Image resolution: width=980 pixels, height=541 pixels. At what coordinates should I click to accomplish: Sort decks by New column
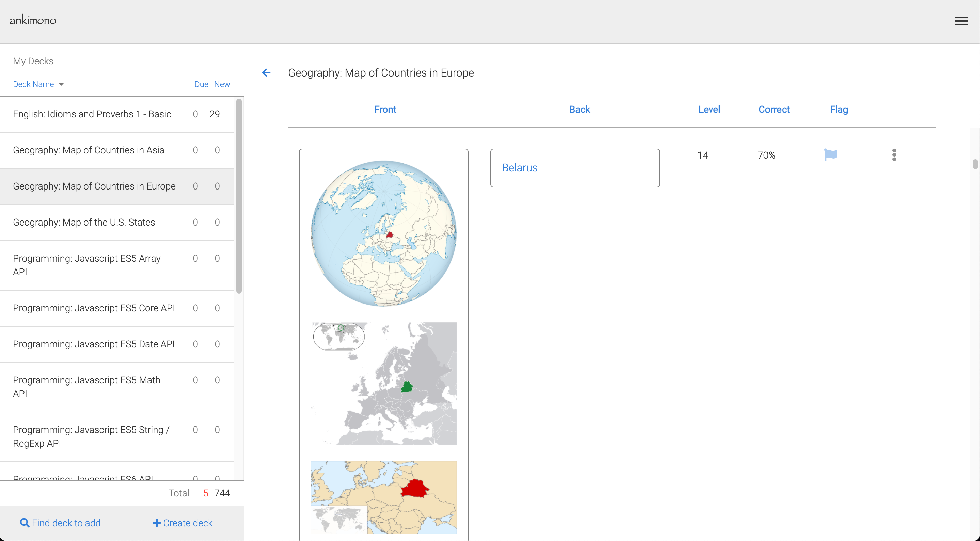[x=222, y=84]
